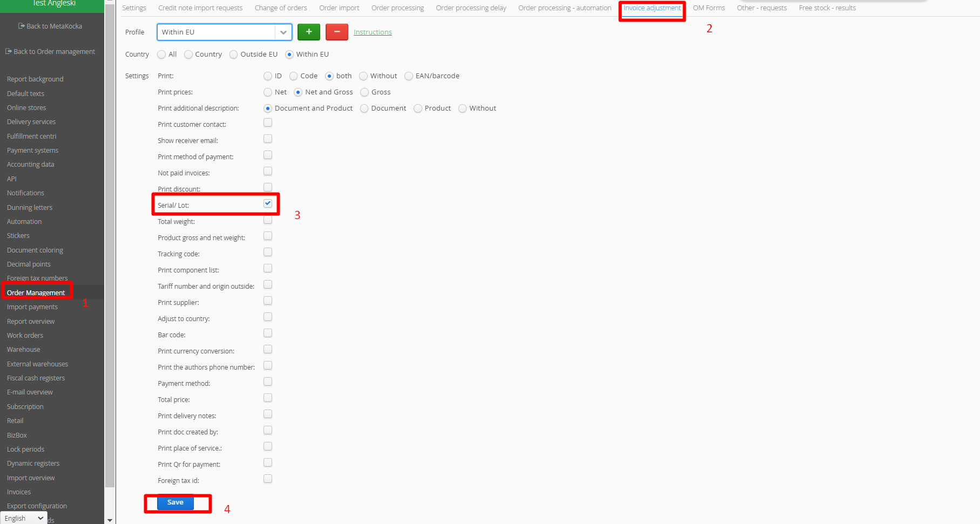Open Order processing - automation tab
The width and height of the screenshot is (980, 524).
click(x=565, y=8)
